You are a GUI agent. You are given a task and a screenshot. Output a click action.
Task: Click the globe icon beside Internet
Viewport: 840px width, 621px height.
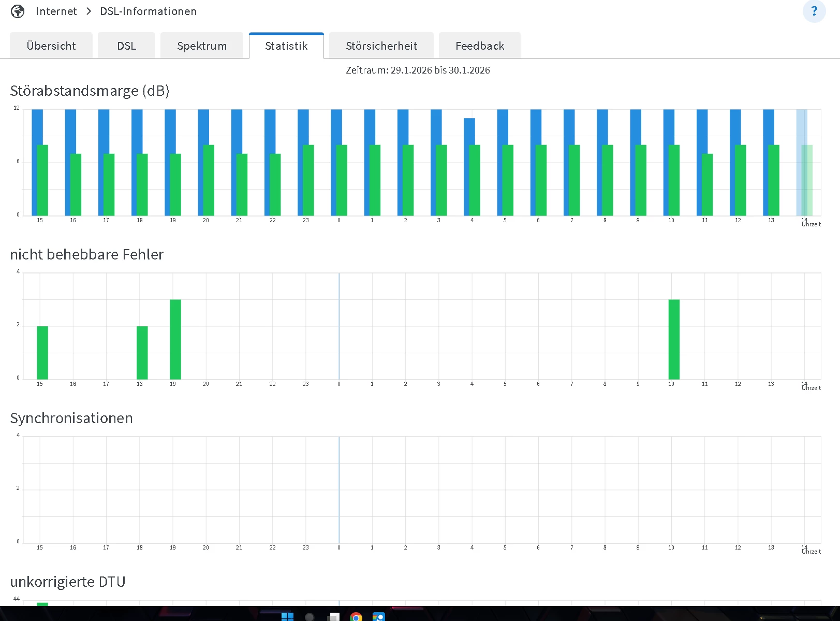(18, 11)
